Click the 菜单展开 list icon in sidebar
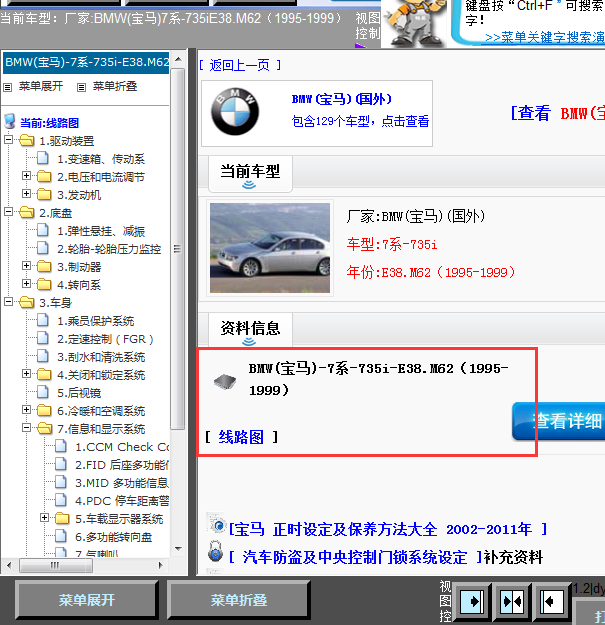The height and width of the screenshot is (625, 605). point(8,87)
